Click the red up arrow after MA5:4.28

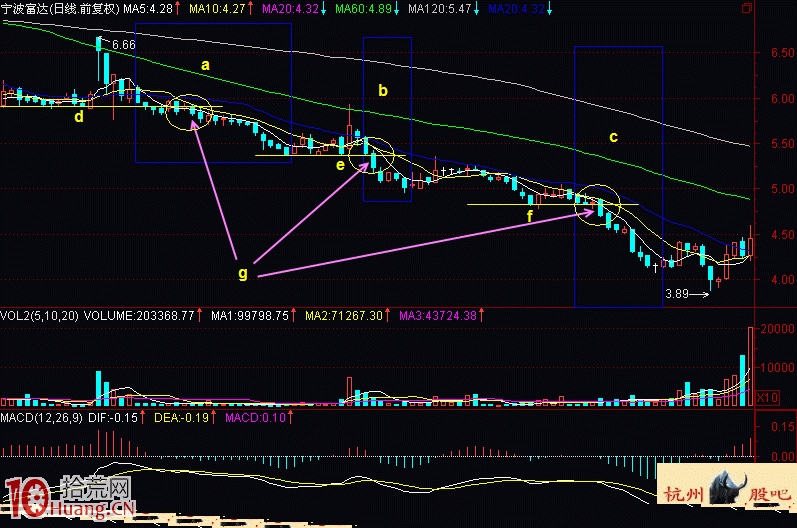178,8
